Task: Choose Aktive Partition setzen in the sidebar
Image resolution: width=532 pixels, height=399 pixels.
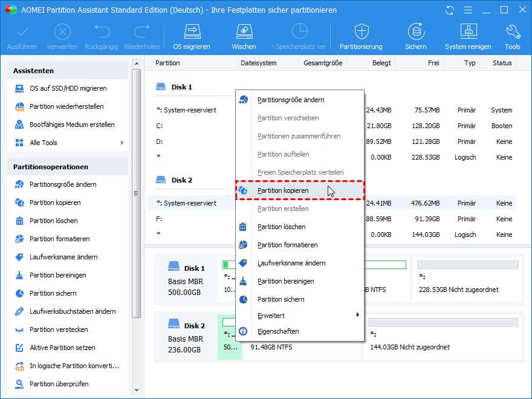Action: point(62,348)
